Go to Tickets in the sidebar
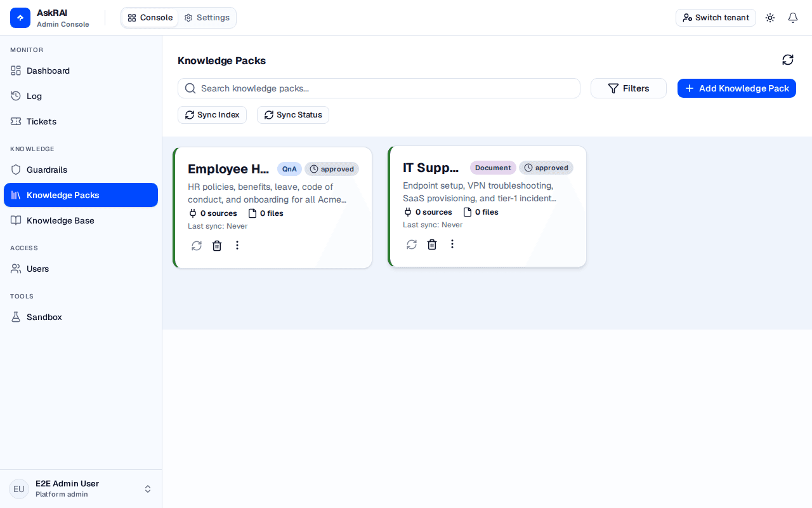812x508 pixels. [81, 121]
